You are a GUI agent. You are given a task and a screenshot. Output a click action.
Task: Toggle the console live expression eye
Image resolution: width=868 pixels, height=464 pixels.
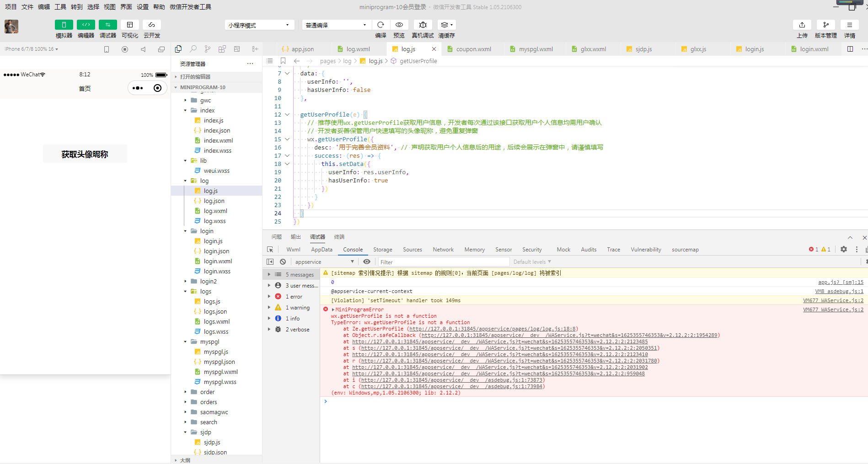click(367, 262)
